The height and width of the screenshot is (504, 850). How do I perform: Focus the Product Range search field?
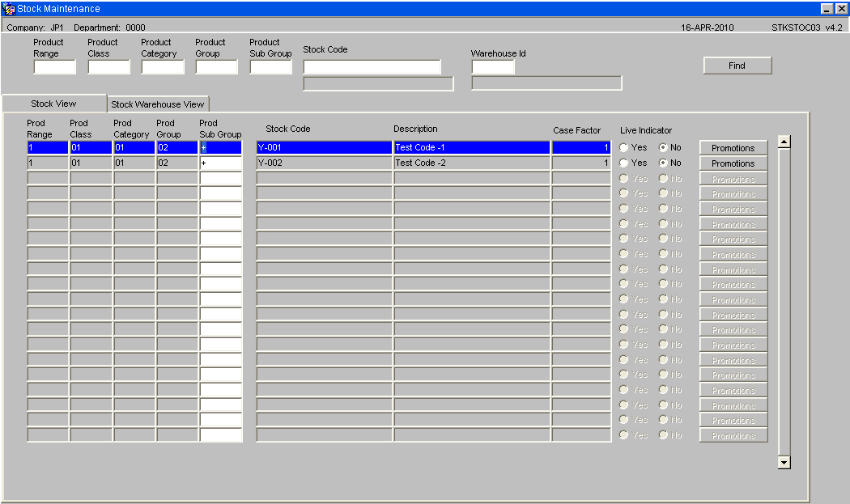click(x=55, y=66)
